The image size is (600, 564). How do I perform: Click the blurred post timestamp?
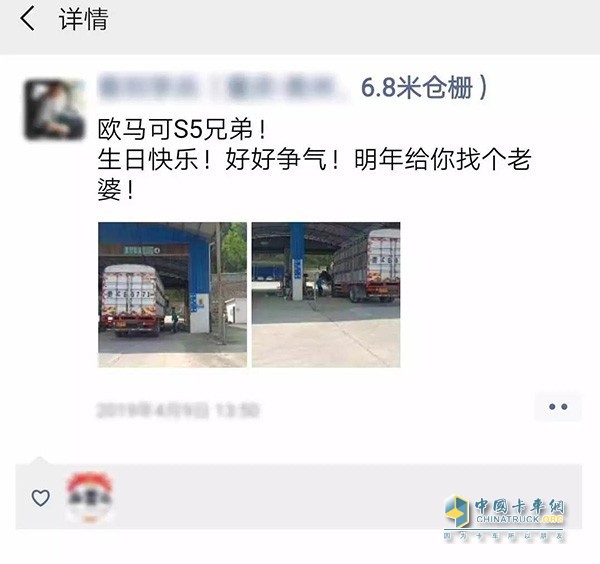tap(178, 411)
